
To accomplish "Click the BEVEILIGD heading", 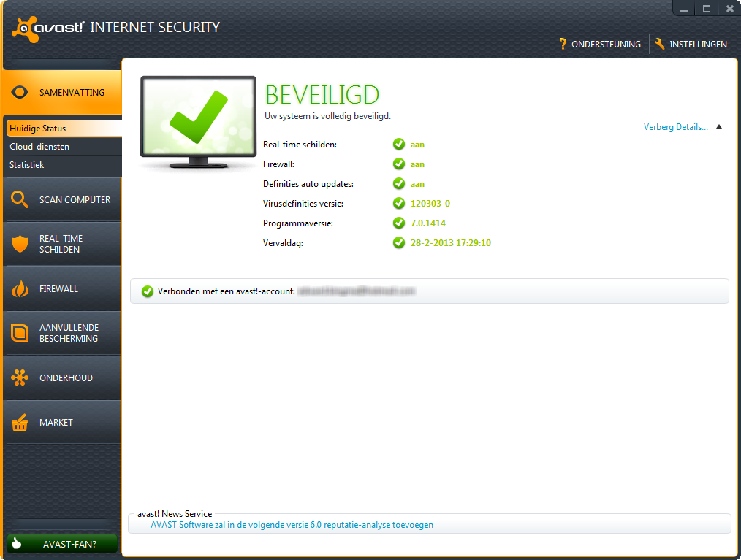I will point(322,95).
